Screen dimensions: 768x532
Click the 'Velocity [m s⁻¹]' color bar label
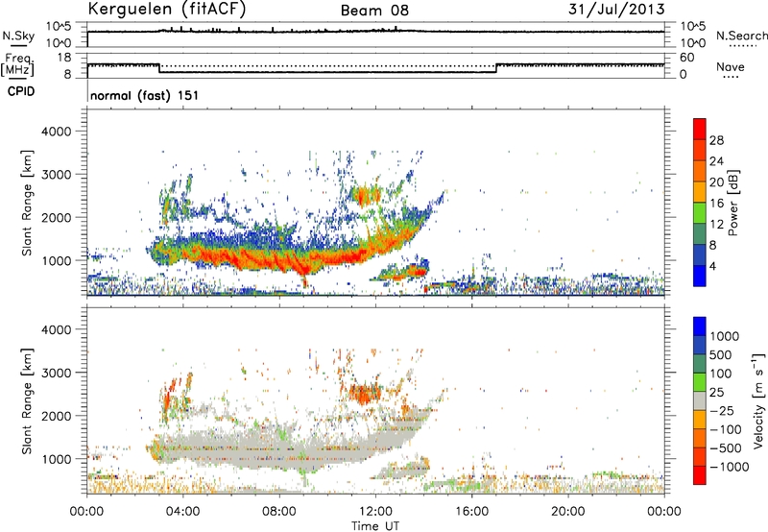[x=758, y=400]
